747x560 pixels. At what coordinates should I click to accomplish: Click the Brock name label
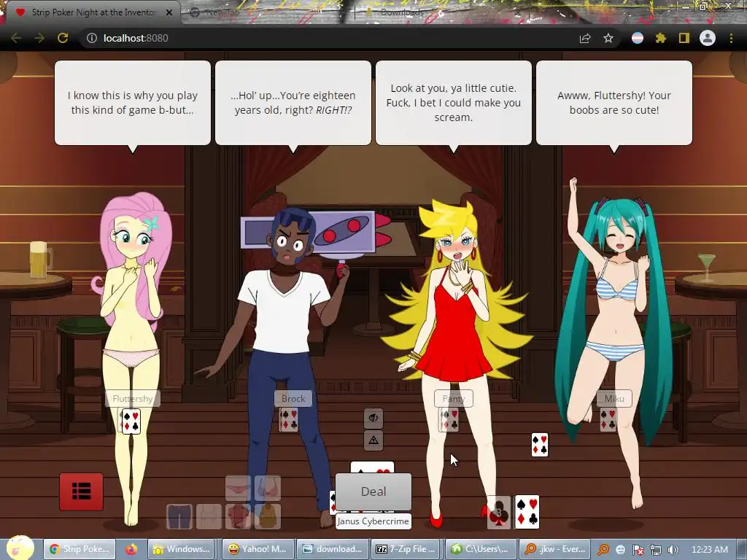tap(293, 399)
